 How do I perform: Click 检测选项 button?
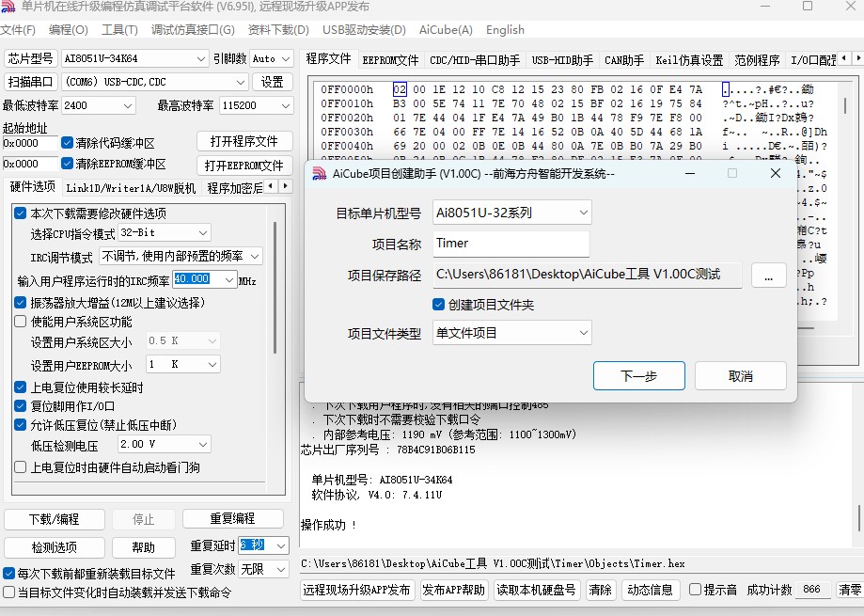[54, 547]
